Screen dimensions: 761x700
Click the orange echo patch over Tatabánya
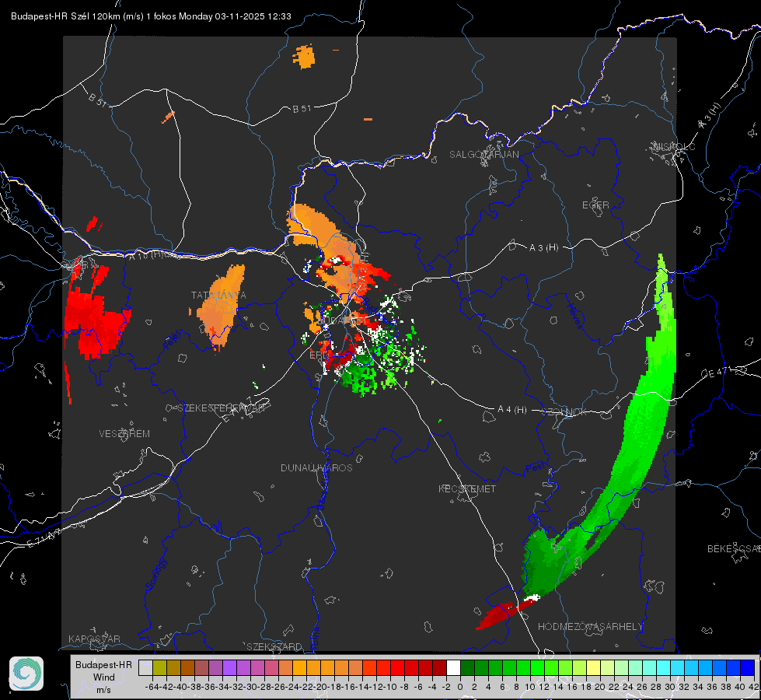pos(221,306)
